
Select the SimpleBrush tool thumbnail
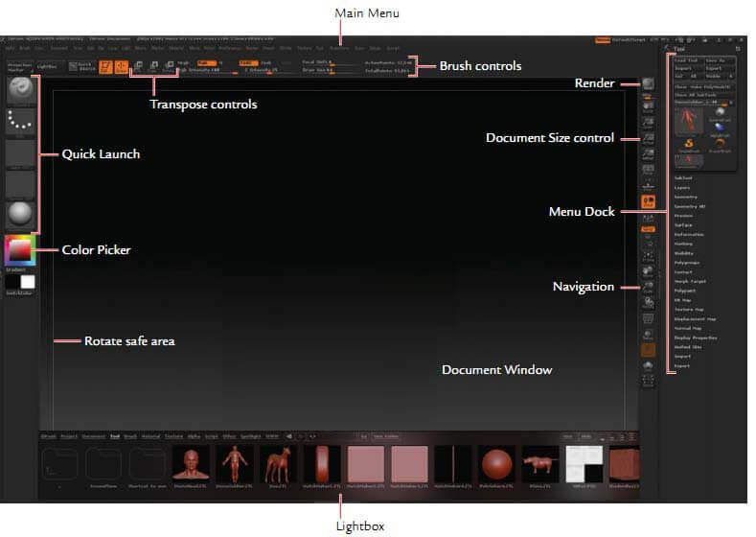[x=689, y=144]
